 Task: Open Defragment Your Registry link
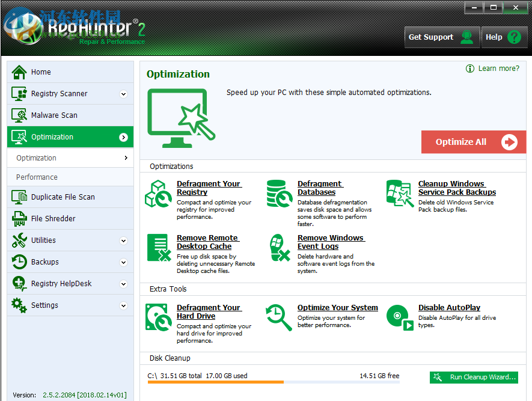click(209, 188)
